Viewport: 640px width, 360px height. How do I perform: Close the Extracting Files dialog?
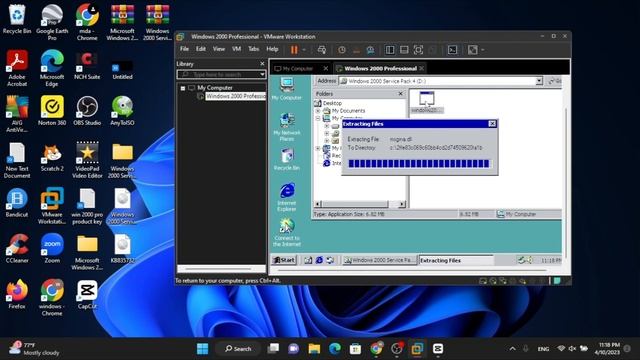[x=492, y=124]
